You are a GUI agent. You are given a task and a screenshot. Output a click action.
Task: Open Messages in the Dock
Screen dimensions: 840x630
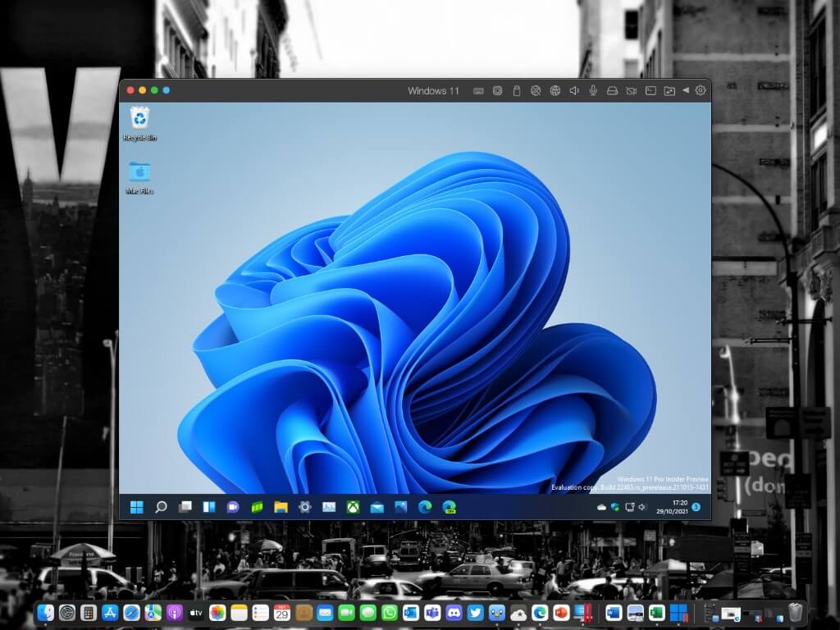[368, 612]
